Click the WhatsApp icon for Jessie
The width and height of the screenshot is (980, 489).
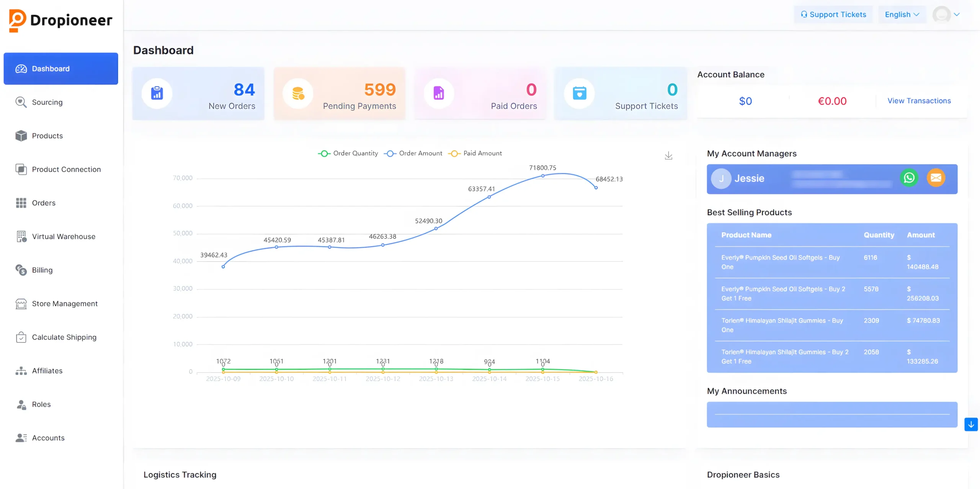(x=909, y=178)
